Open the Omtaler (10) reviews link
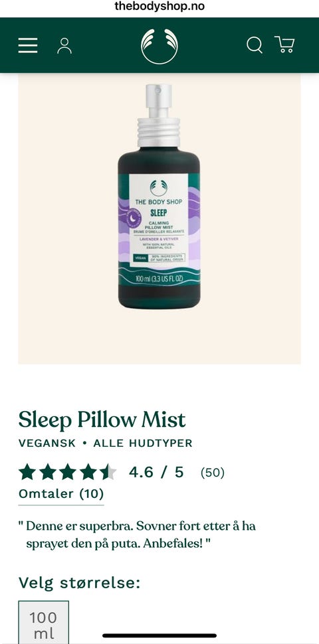 coord(61,494)
